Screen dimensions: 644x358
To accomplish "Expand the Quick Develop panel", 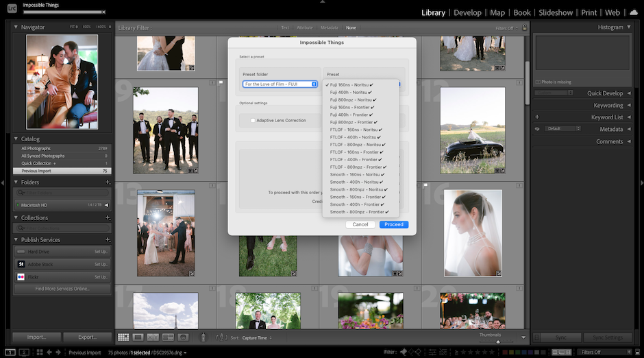I will tap(629, 93).
